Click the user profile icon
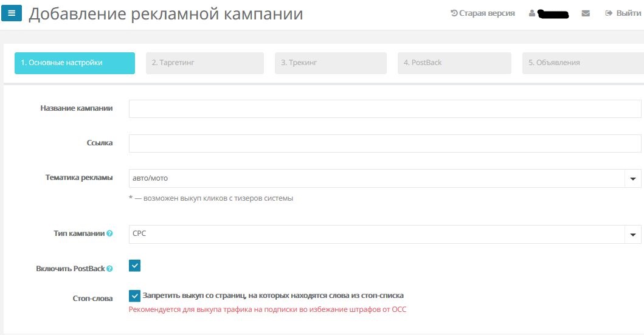 pyautogui.click(x=532, y=13)
